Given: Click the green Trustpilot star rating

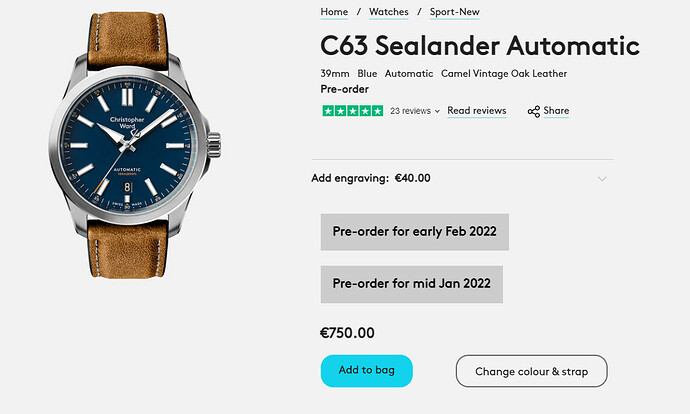Looking at the screenshot, I should pos(352,111).
